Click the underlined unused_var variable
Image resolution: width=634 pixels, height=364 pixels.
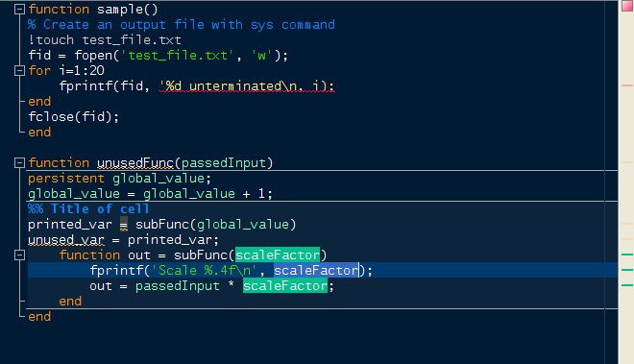pos(66,240)
